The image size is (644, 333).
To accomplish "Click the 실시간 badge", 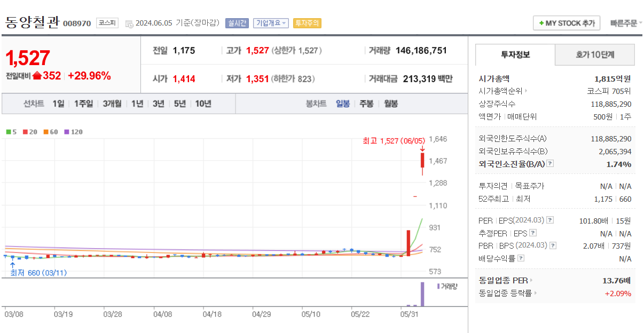I will point(237,23).
